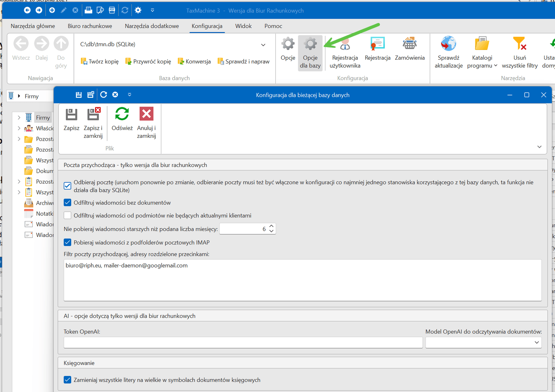Uncheck the Odbieraj pocztę checkbox

[x=68, y=186]
